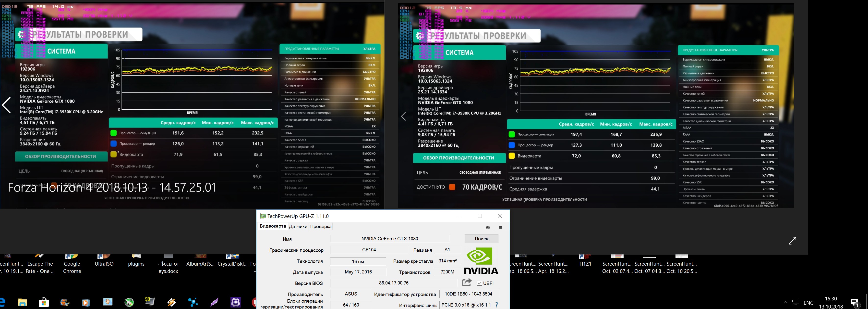
Task: Switch to the Датчики tab
Action: coord(298,227)
